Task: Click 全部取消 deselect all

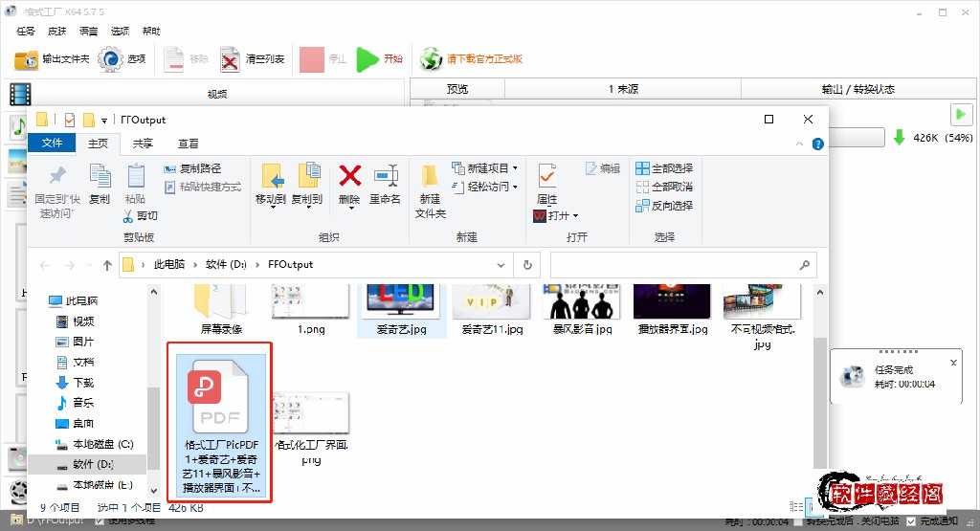Action: [x=664, y=187]
